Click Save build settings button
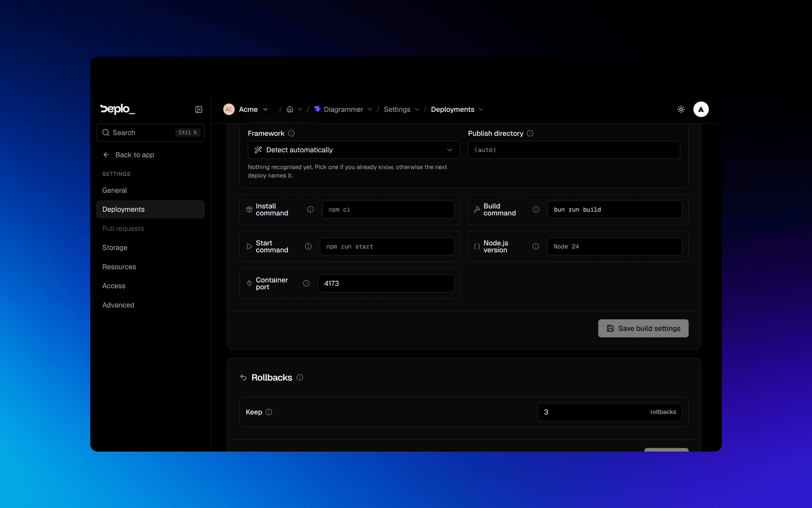Viewport: 812px width, 508px height. click(643, 328)
